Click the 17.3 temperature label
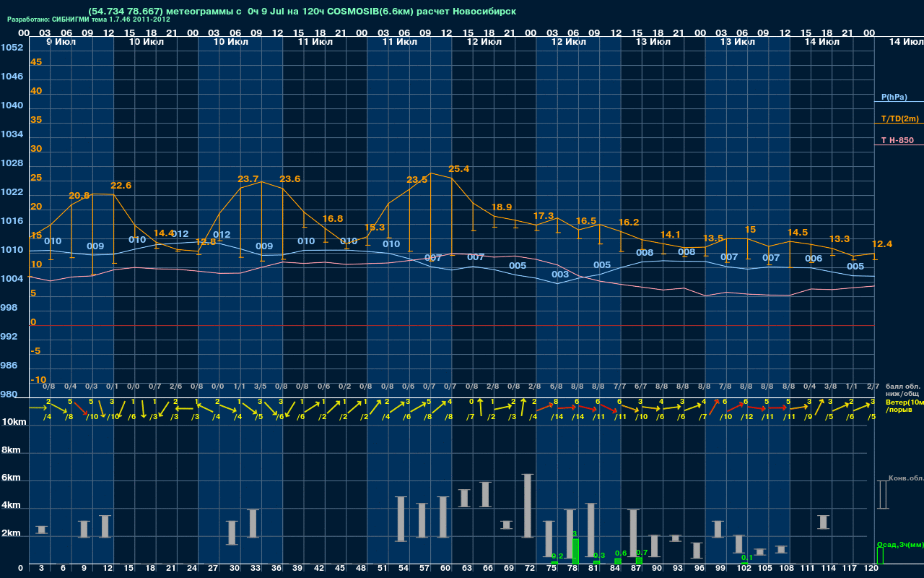This screenshot has height=578, width=924. 544,216
